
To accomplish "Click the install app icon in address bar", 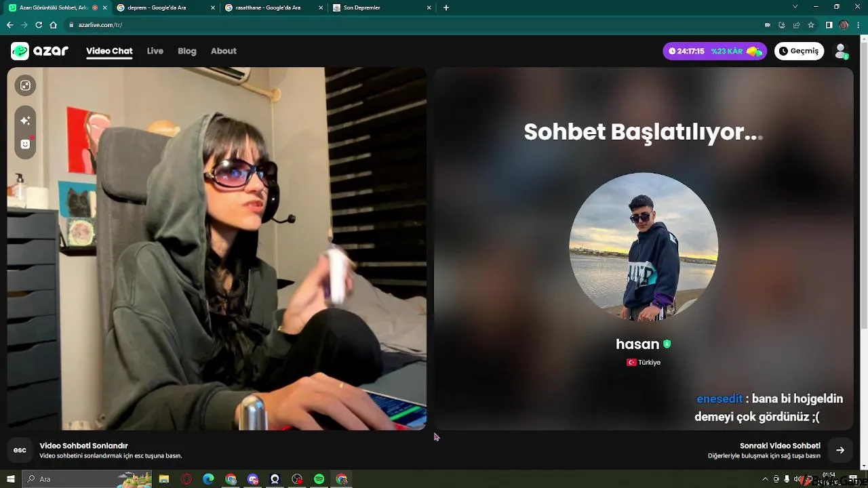I will (x=782, y=25).
